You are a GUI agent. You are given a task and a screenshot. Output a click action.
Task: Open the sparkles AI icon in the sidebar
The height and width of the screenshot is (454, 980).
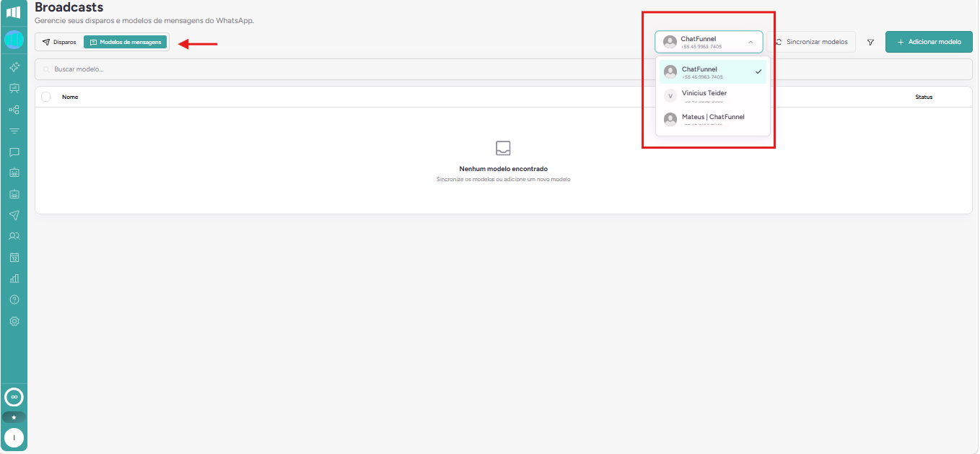tap(14, 66)
